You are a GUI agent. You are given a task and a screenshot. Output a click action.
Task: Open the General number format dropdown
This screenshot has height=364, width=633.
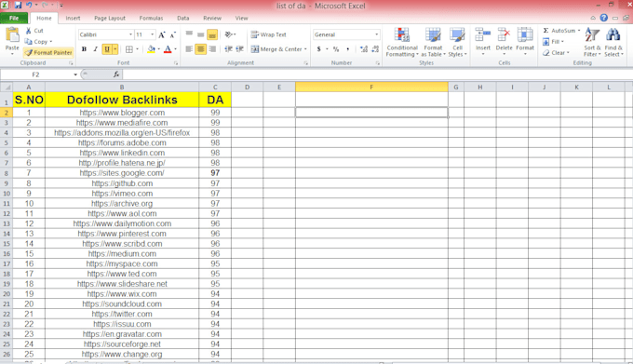click(x=377, y=34)
